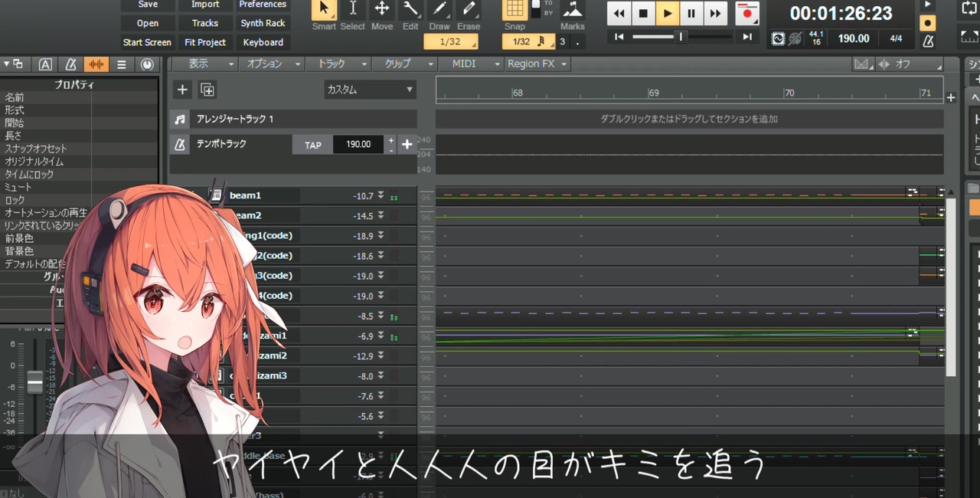Image resolution: width=980 pixels, height=498 pixels.
Task: Expand the beam1 track controls chevron
Action: pyautogui.click(x=381, y=195)
